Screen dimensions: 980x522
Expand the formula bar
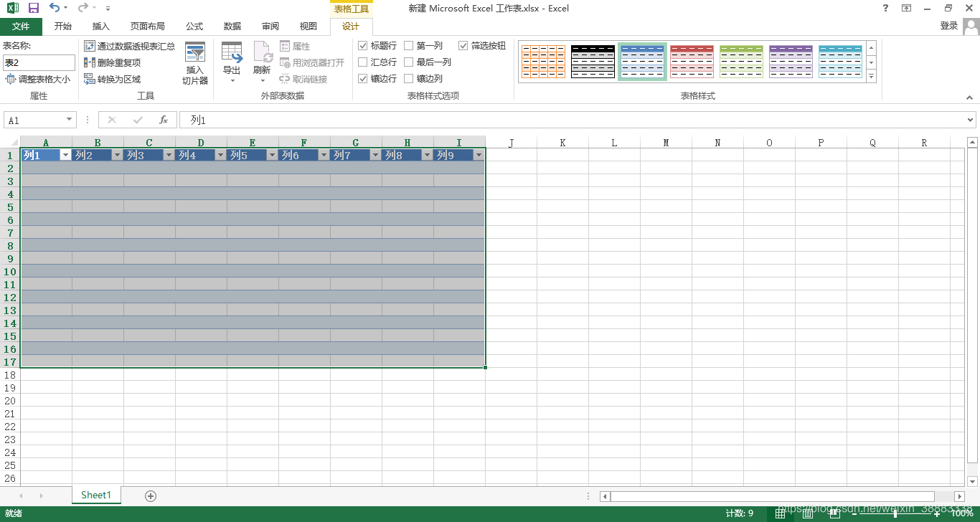click(971, 120)
